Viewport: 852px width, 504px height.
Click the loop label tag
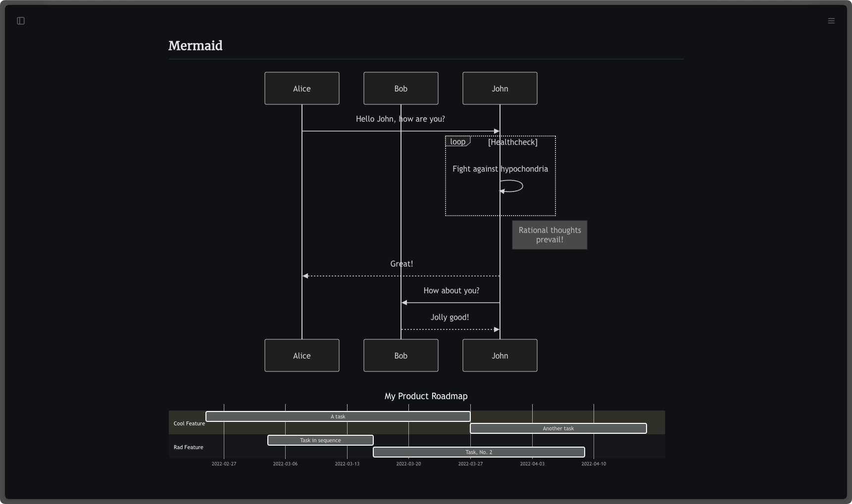coord(457,142)
